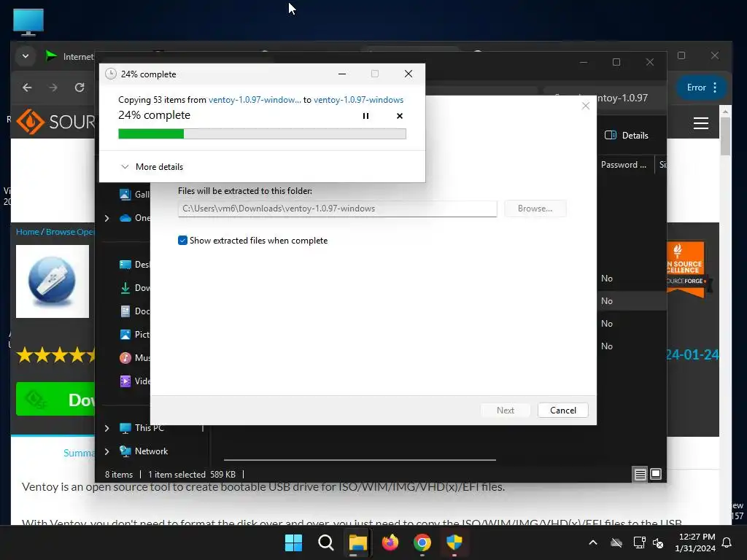Click the extraction folder path field
The width and height of the screenshot is (747, 560).
(x=337, y=209)
